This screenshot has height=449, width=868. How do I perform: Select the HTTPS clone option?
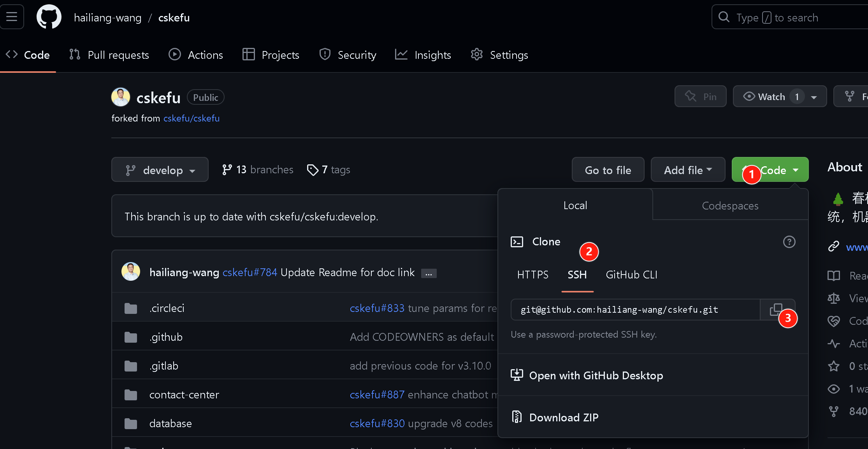(532, 275)
